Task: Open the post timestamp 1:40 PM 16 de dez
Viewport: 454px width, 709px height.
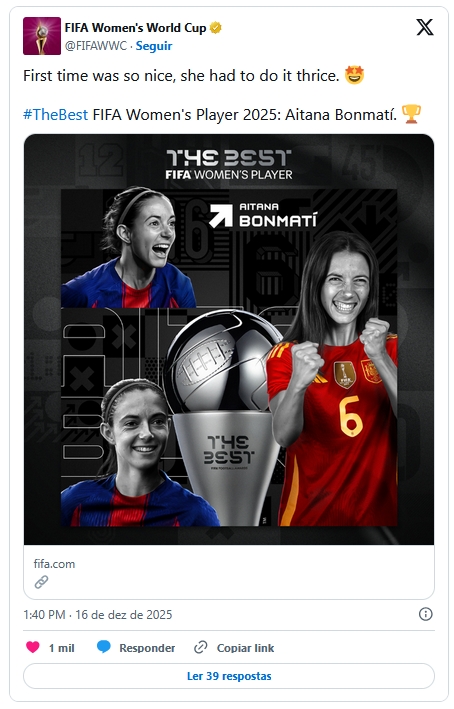Action: click(x=98, y=614)
